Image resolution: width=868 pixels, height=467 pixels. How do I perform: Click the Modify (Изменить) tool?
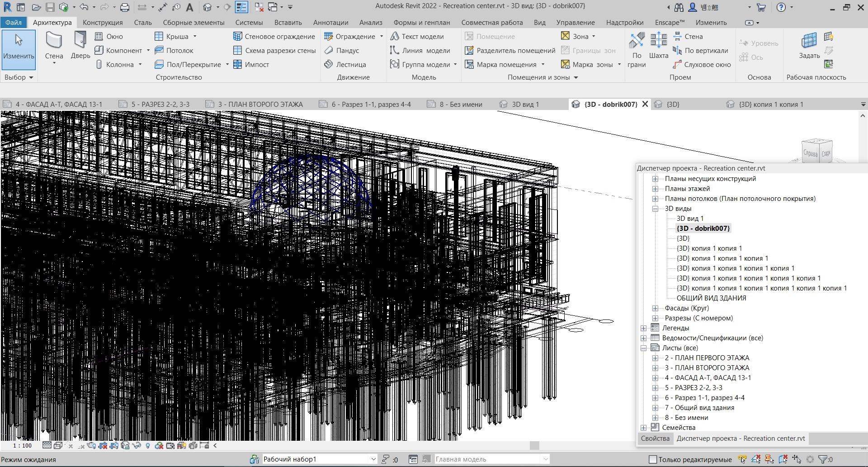pyautogui.click(x=19, y=49)
